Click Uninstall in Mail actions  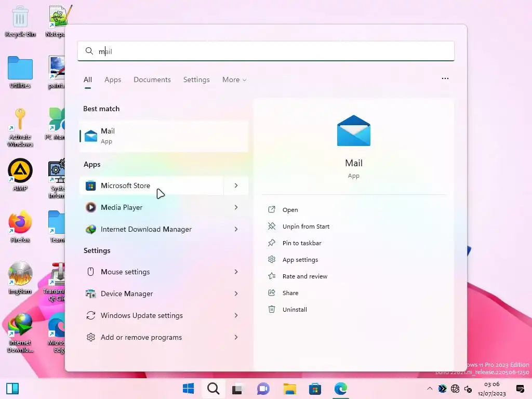(x=295, y=310)
